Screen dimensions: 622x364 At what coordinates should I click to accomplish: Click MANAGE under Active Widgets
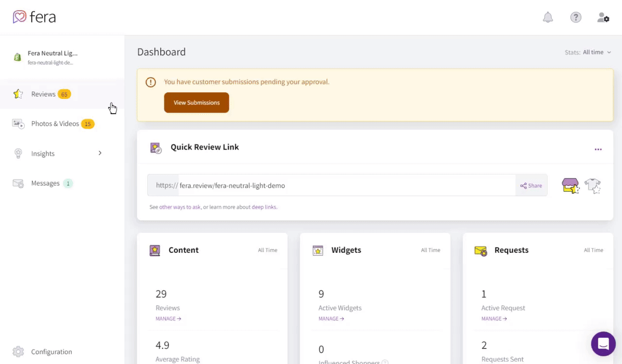[331, 319]
